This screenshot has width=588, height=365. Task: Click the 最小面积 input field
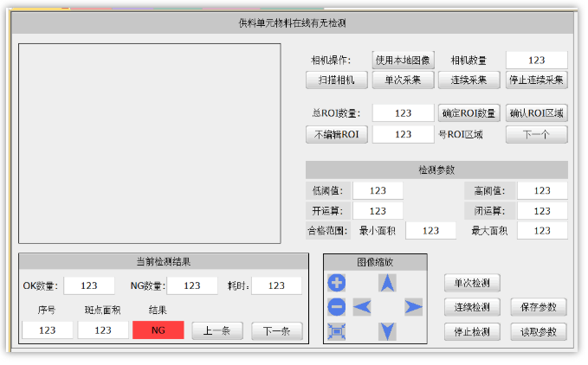click(x=431, y=231)
